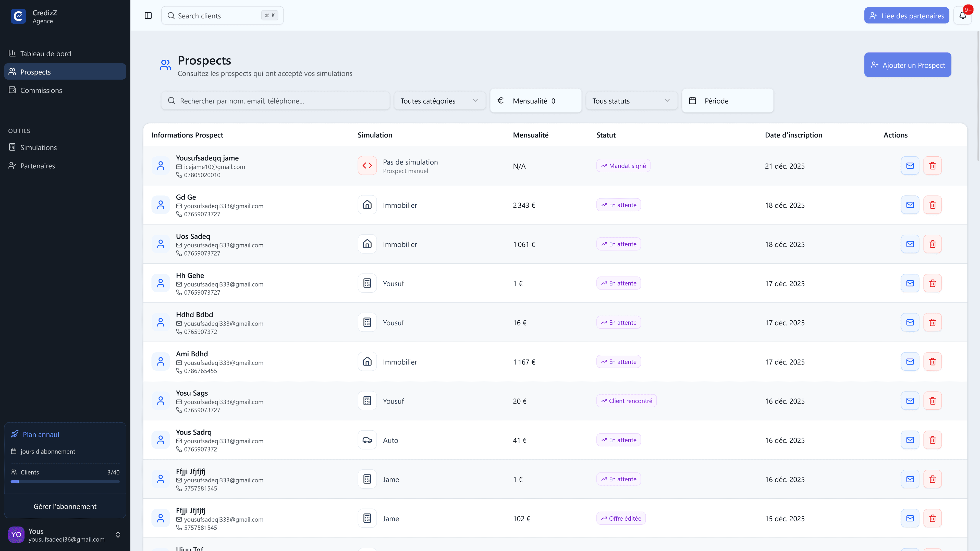Delete prospect Gd Ge

point(933,205)
